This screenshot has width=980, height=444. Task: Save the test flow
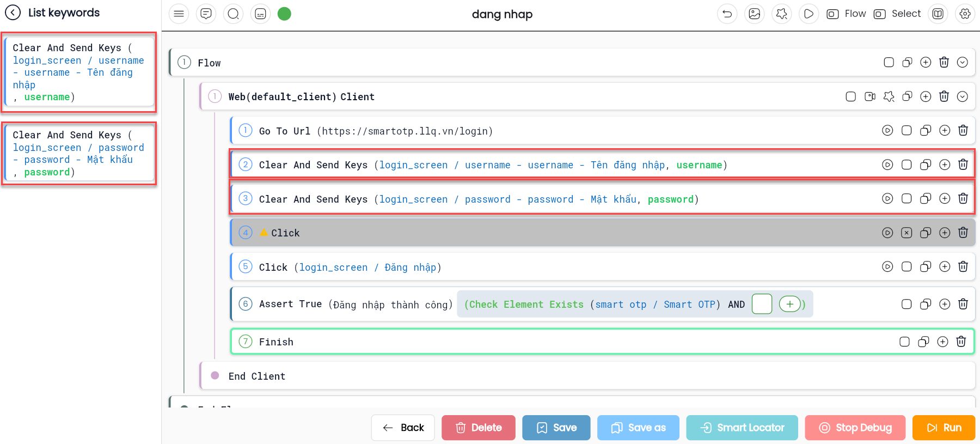(556, 428)
